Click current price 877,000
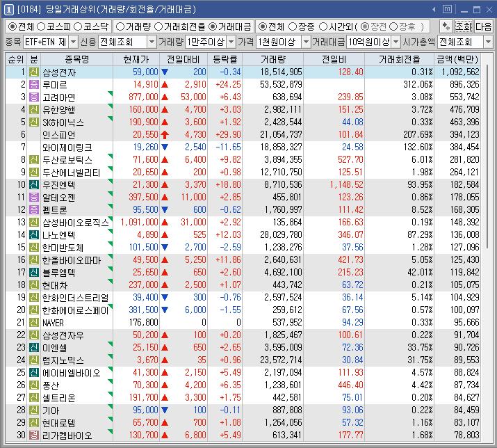Screen dimensions: 497x448 pyautogui.click(x=143, y=97)
